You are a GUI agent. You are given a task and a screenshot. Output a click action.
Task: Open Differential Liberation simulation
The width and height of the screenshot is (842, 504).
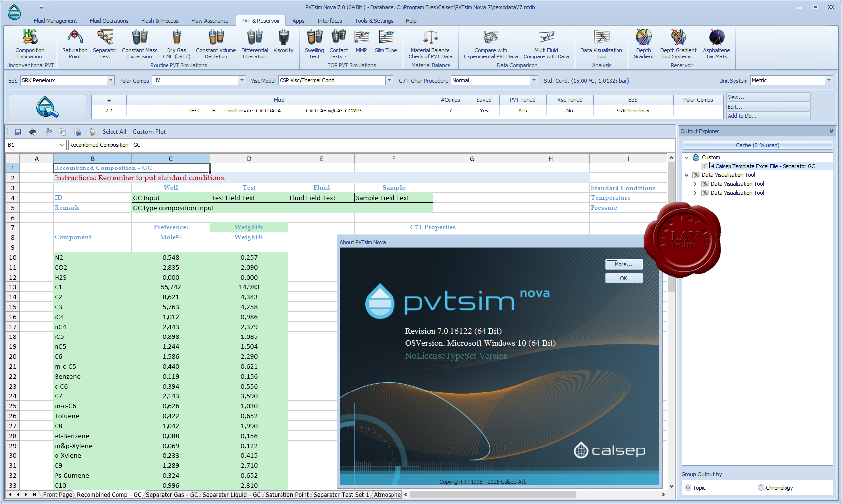pos(255,44)
